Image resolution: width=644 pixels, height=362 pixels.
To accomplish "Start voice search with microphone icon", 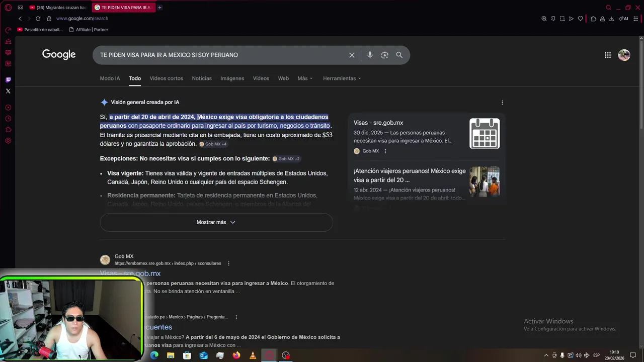I will [x=370, y=55].
